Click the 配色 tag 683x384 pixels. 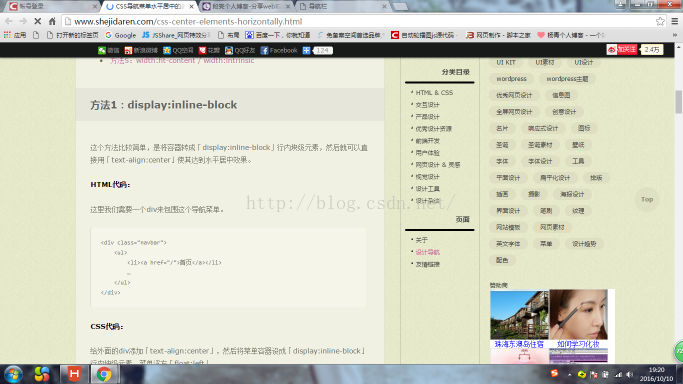(502, 260)
